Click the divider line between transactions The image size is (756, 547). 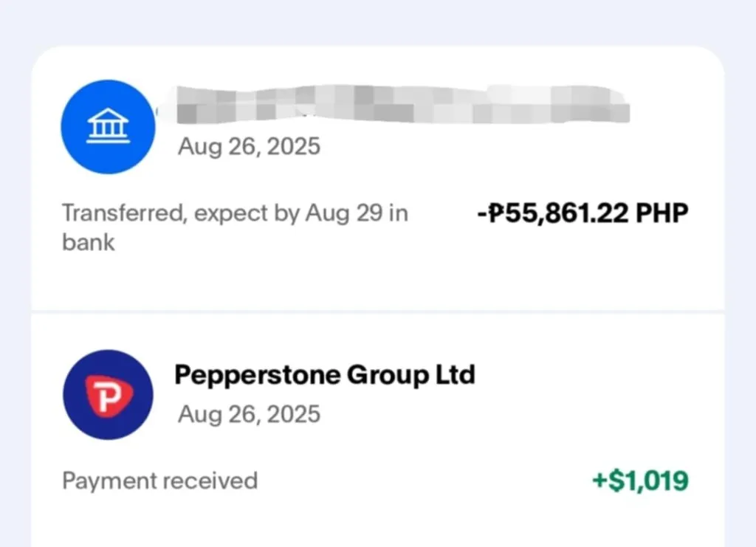[x=378, y=312]
